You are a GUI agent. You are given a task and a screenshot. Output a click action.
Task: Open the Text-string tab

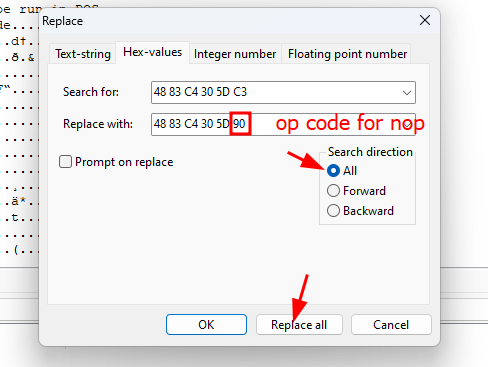pyautogui.click(x=83, y=54)
